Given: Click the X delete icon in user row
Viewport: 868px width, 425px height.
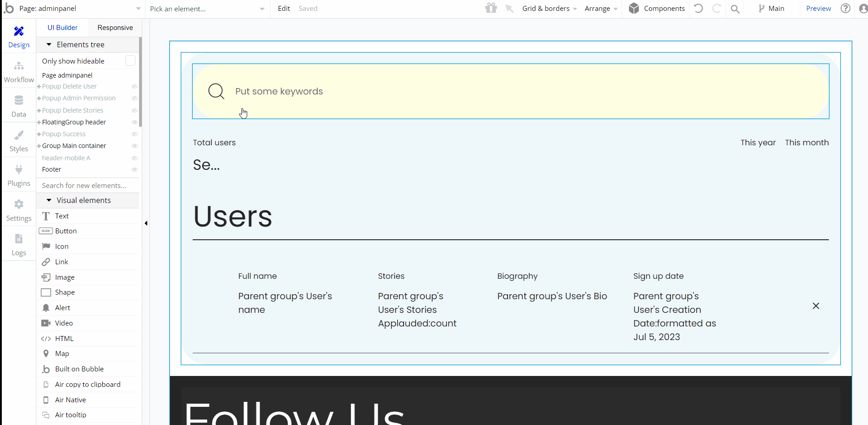Looking at the screenshot, I should (x=816, y=306).
